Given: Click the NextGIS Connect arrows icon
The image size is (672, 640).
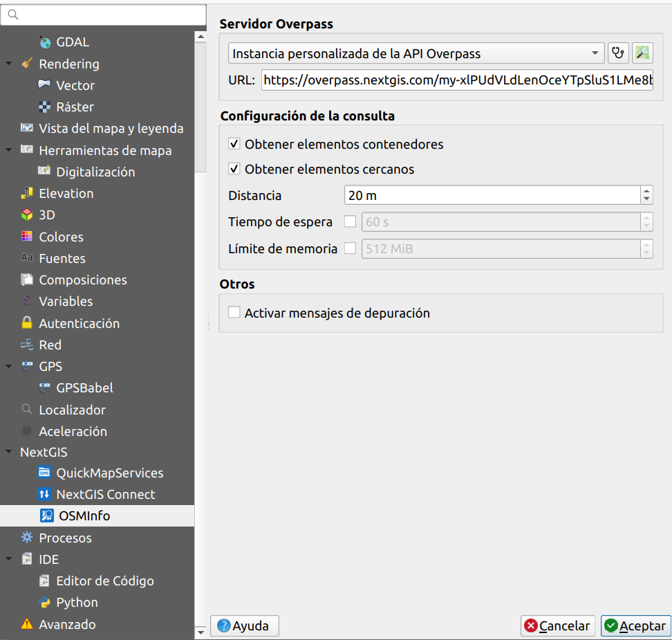Looking at the screenshot, I should click(44, 494).
